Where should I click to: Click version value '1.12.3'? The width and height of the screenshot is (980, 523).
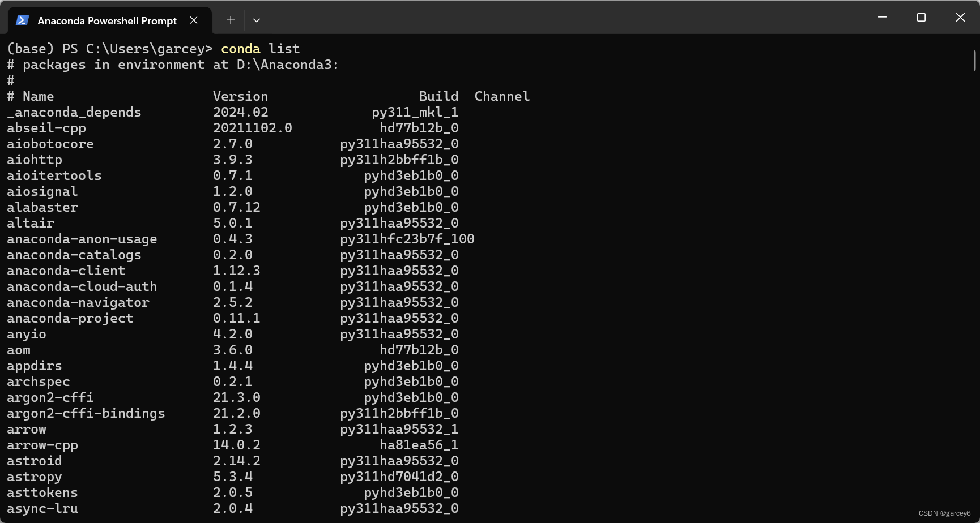236,271
